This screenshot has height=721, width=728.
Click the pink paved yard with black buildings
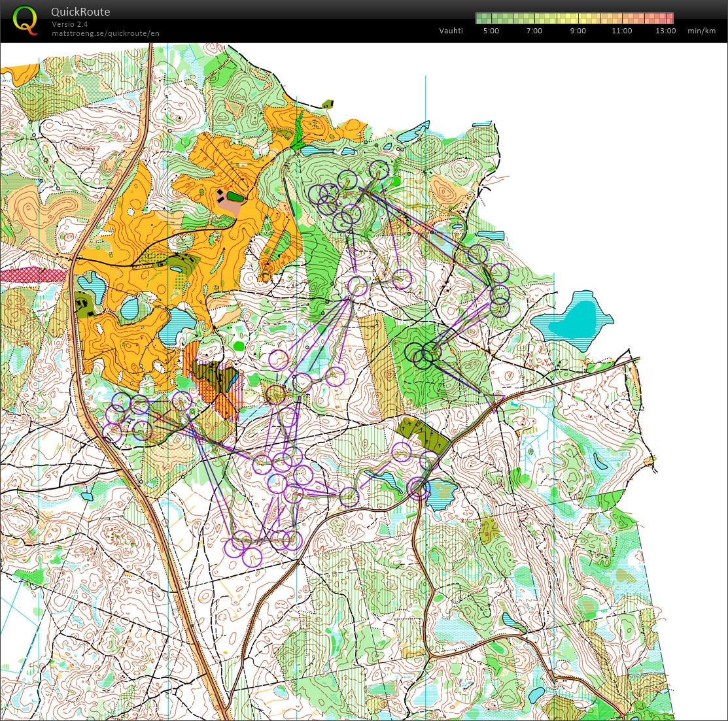pos(226,199)
